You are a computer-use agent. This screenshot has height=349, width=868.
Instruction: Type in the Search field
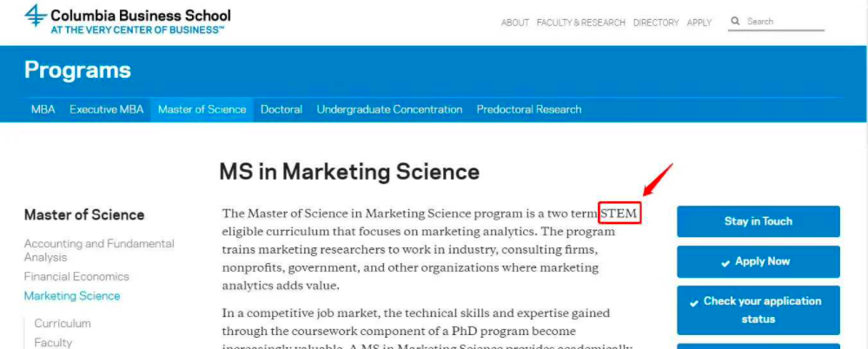(x=784, y=22)
